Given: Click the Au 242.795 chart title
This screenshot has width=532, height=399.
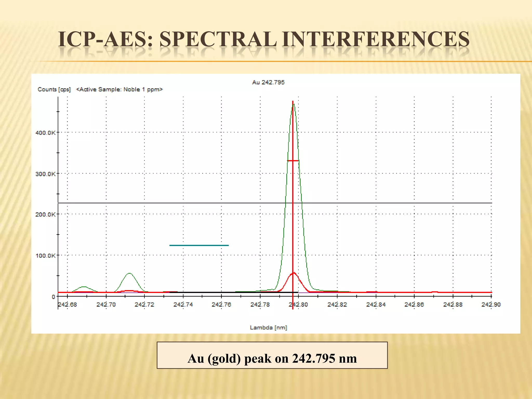Looking at the screenshot, I should (x=268, y=82).
